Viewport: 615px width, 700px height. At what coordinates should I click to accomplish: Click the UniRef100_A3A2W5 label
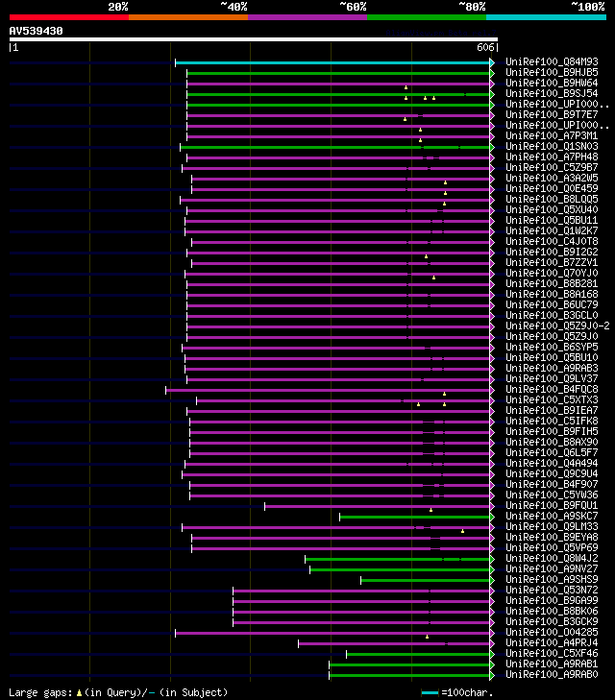click(552, 179)
